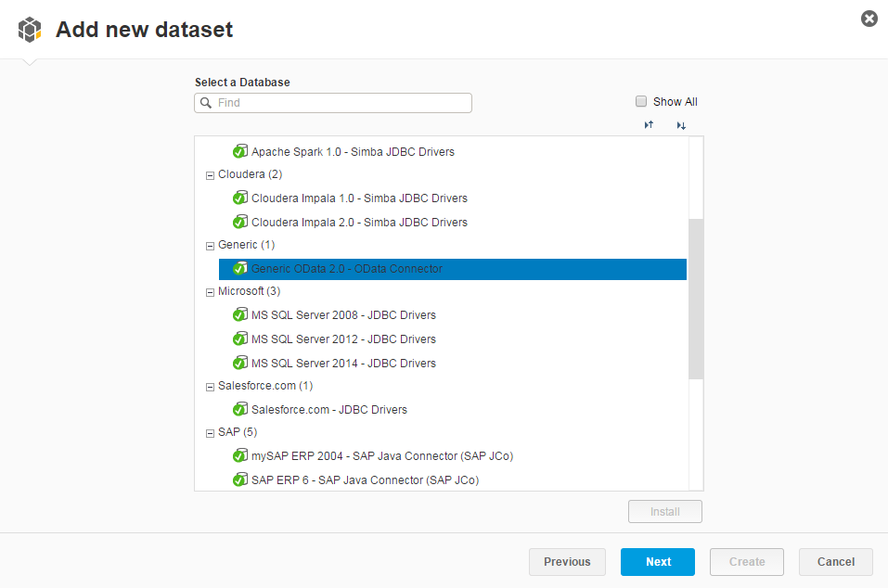
Task: Select MS SQL Server 2012 - JDBC Drivers
Action: coord(343,339)
